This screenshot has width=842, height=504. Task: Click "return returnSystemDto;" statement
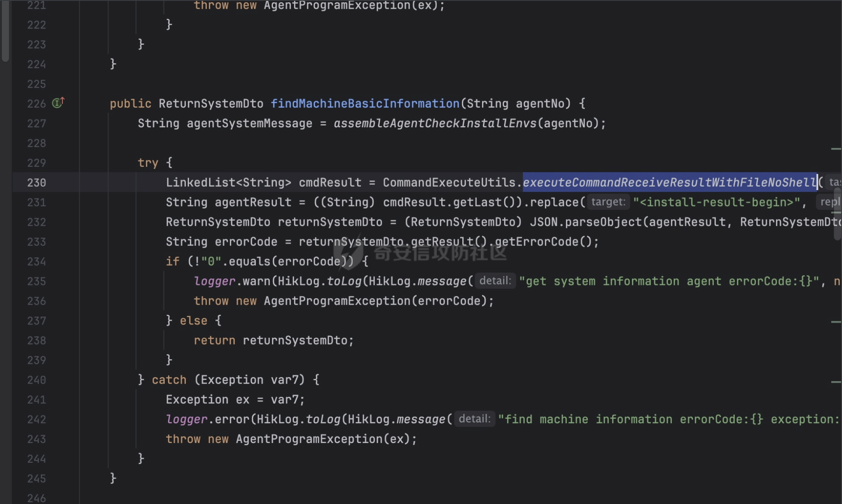274,341
